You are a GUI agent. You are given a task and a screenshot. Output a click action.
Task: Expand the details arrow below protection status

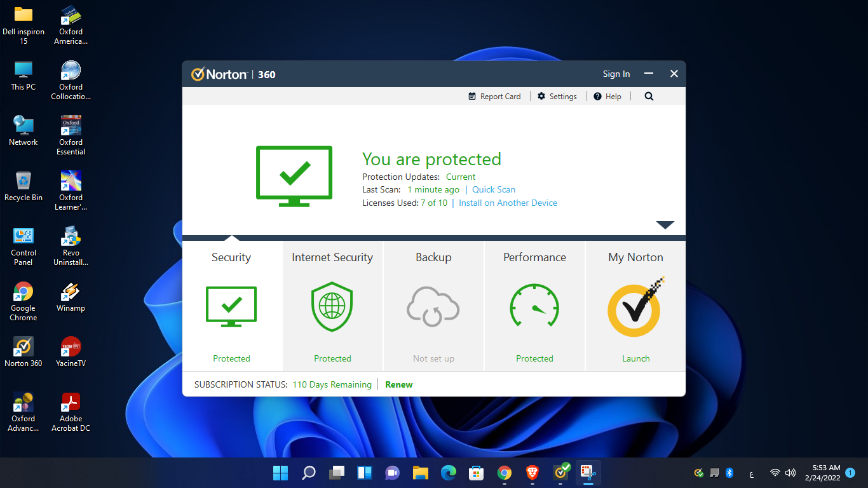point(665,225)
